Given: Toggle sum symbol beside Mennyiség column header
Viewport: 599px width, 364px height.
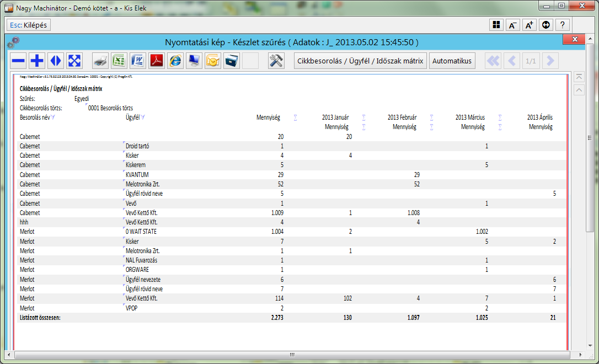Looking at the screenshot, I should (295, 117).
